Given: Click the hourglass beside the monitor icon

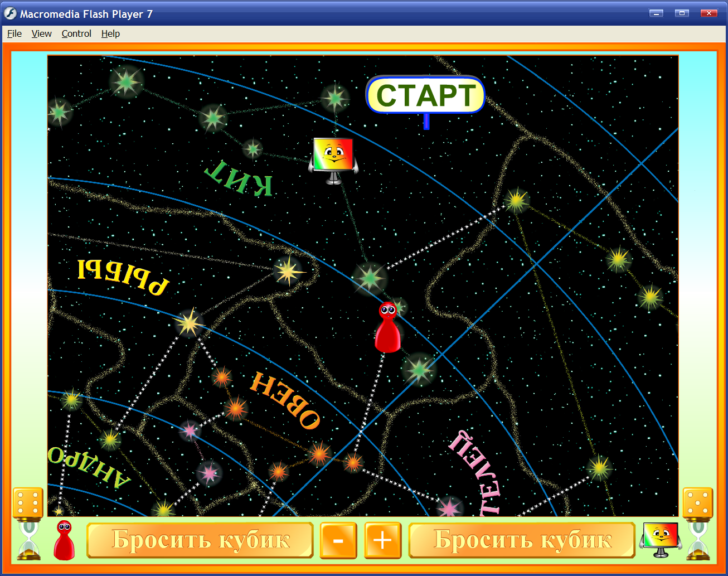Looking at the screenshot, I should click(x=699, y=540).
